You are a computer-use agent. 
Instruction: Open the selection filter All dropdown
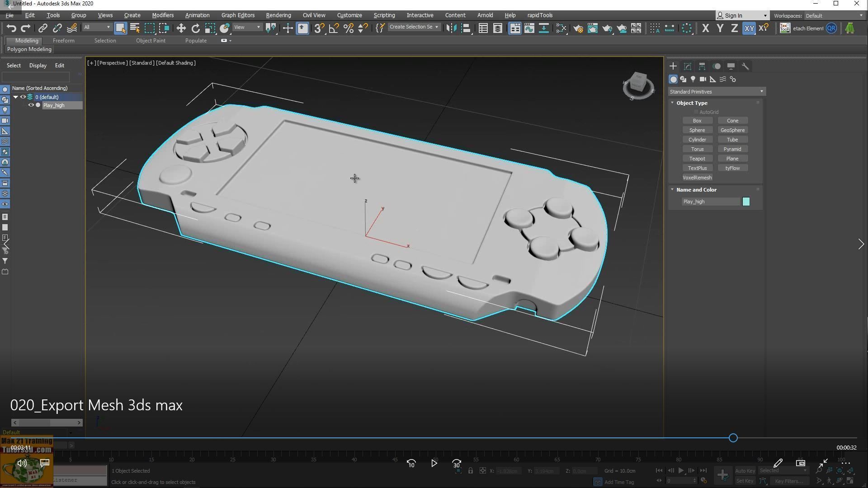97,28
